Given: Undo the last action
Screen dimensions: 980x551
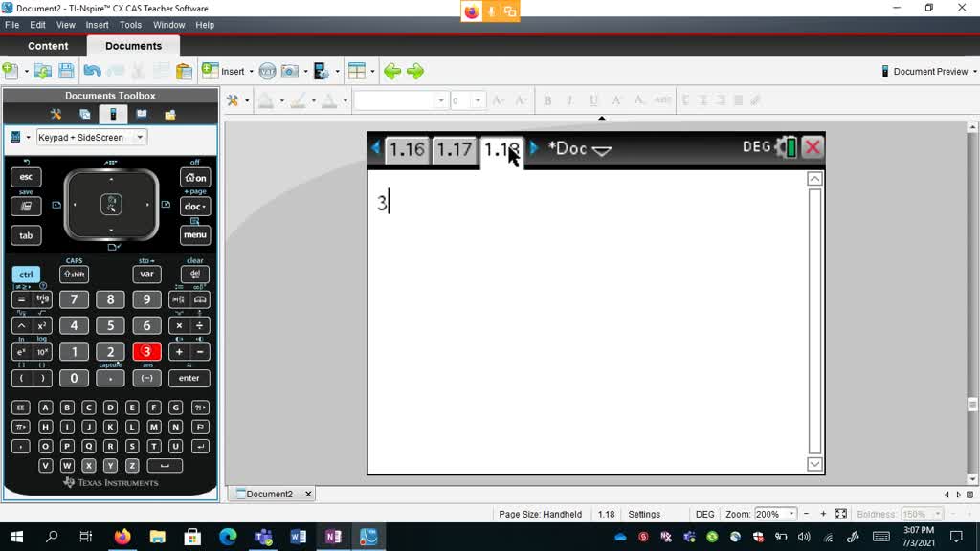Looking at the screenshot, I should click(x=92, y=71).
